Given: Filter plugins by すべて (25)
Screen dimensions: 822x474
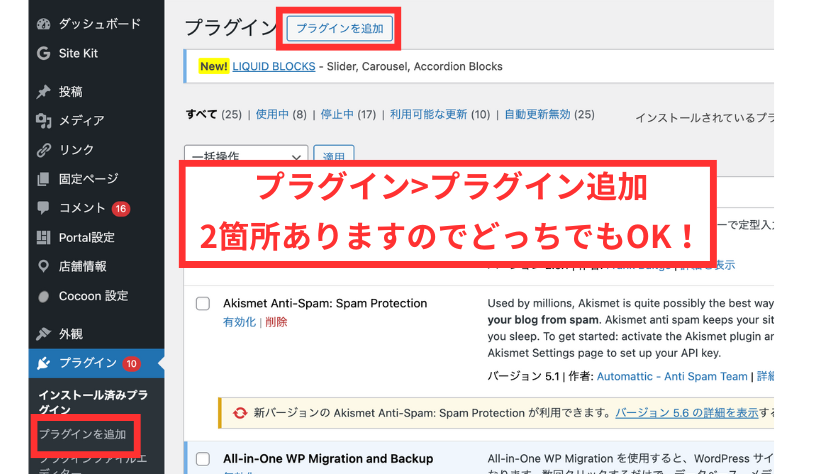Looking at the screenshot, I should [213, 114].
